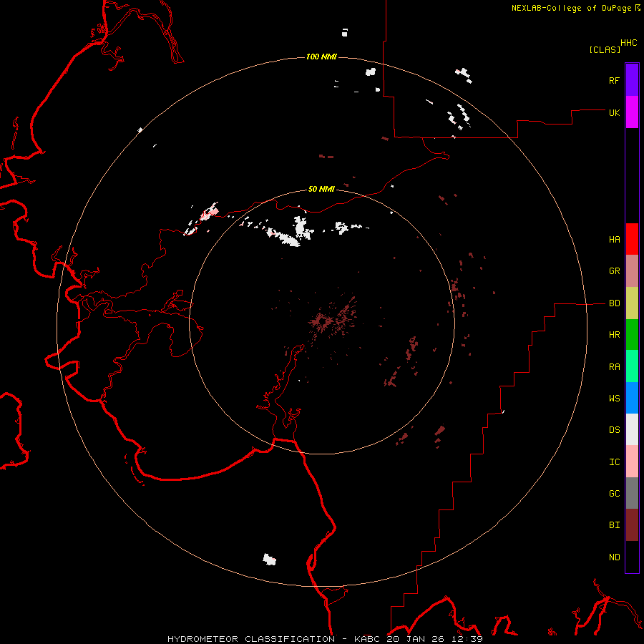
Task: Click the GC gray color swatch
Action: click(632, 493)
